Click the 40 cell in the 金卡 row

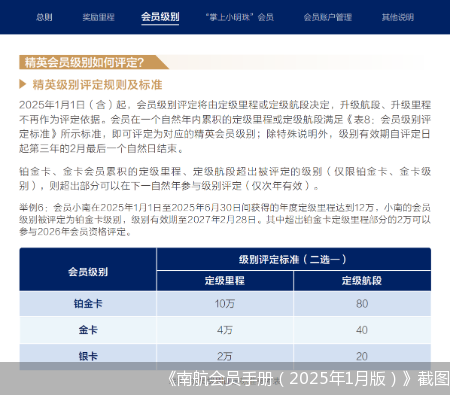tap(362, 330)
